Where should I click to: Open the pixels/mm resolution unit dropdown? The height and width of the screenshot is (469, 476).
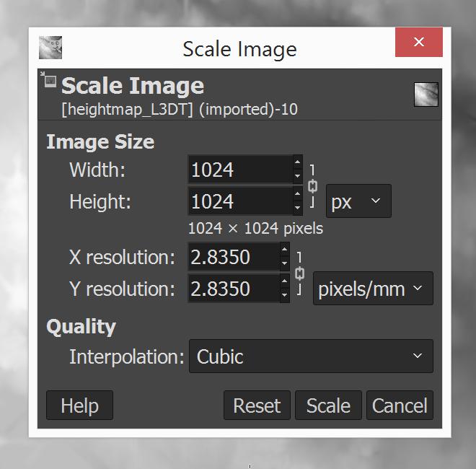pos(373,289)
